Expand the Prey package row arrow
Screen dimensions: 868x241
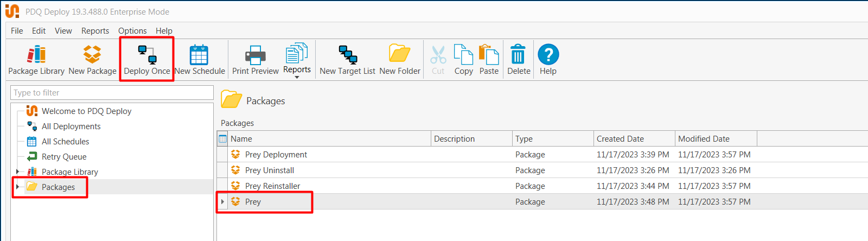point(222,201)
